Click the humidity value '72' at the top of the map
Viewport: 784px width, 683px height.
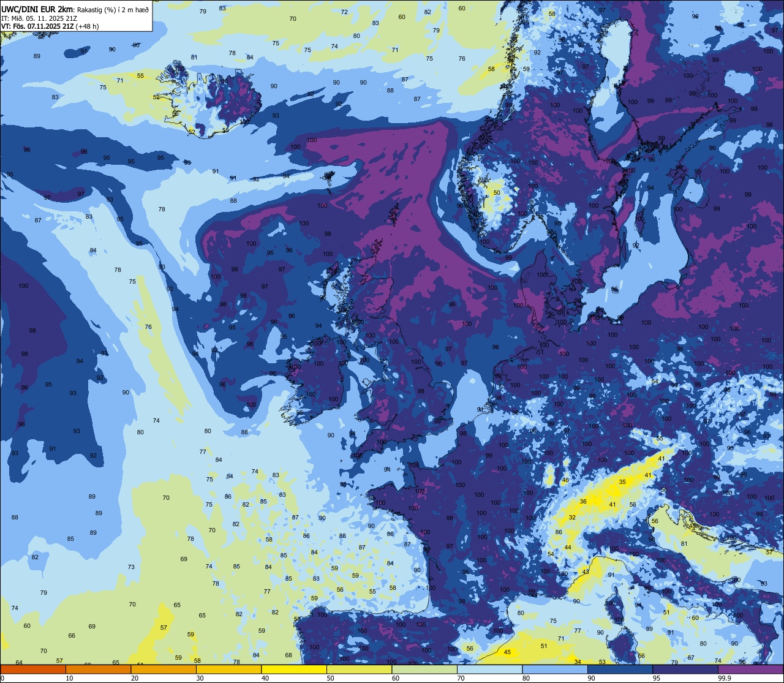344,12
